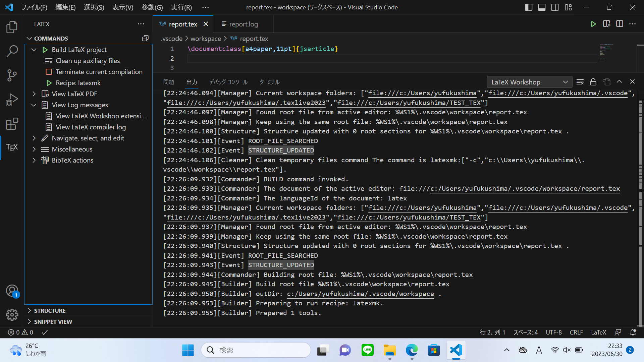Open editor More Actions ellipsis

point(633,24)
